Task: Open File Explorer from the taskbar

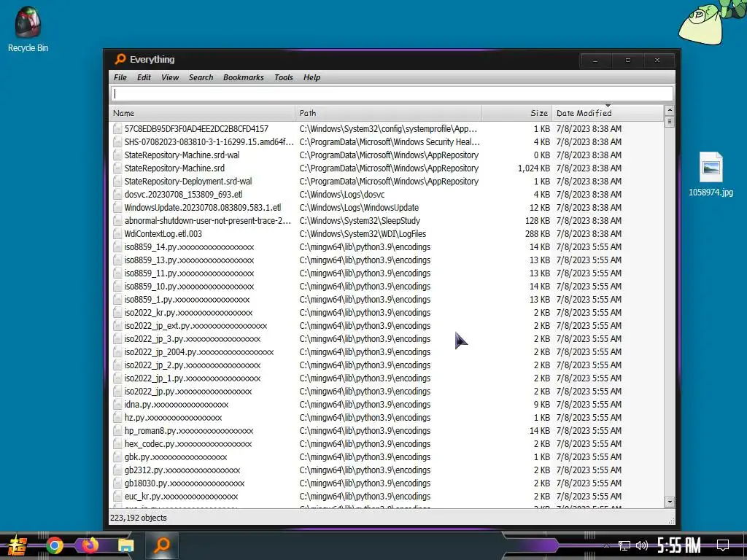Action: point(125,545)
